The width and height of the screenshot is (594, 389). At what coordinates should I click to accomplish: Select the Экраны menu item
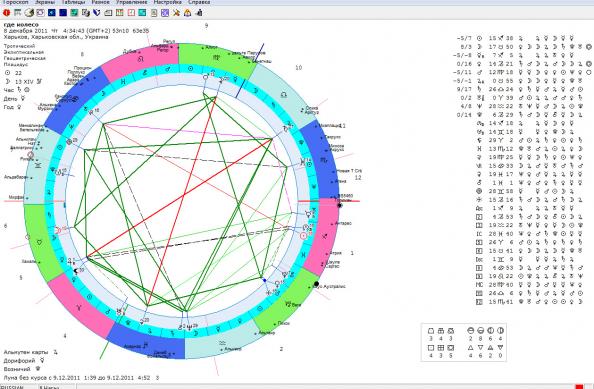coord(45,2)
